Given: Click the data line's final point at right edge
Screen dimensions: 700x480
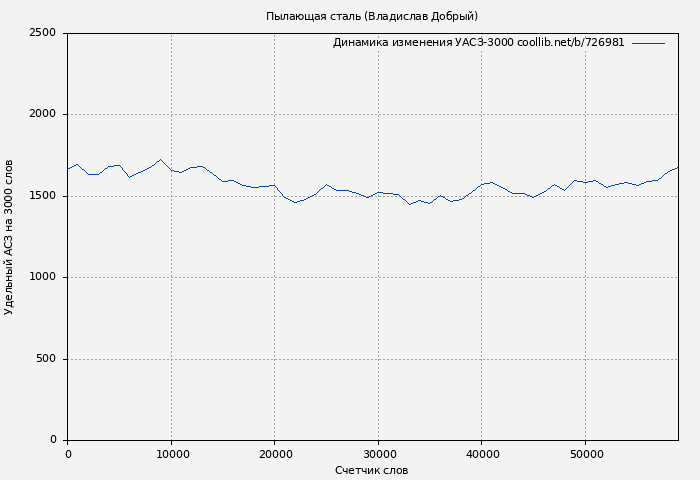Looking at the screenshot, I should 678,167.
